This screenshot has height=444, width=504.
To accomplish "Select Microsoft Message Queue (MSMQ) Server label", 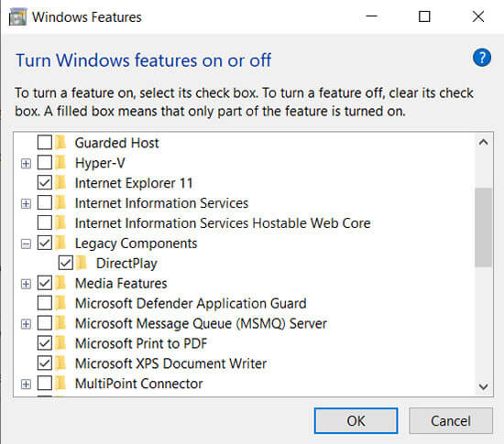I will click(x=201, y=323).
